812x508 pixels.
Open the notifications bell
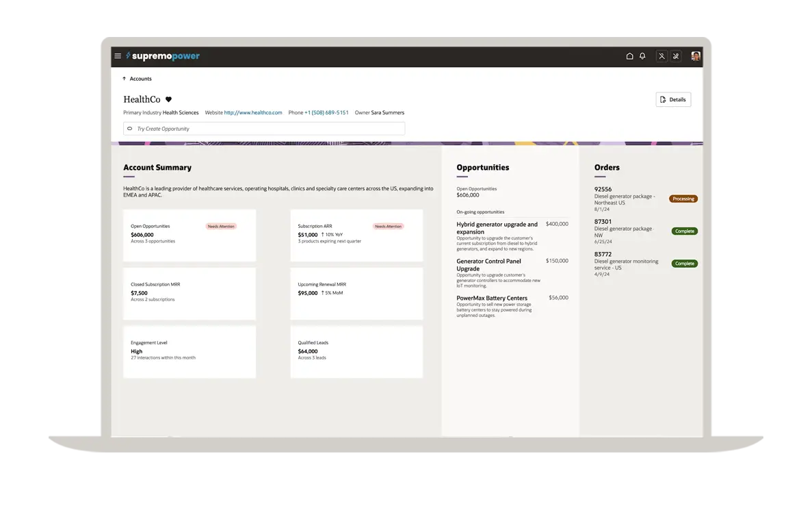642,56
